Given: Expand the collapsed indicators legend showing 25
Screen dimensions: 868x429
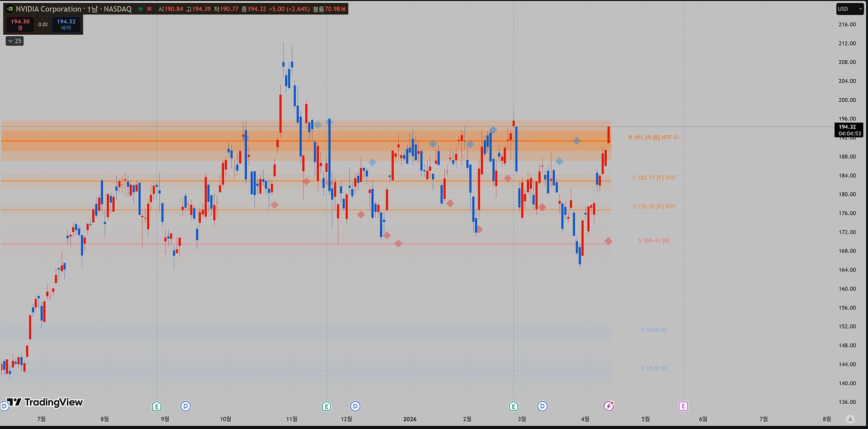Looking at the screenshot, I should (x=14, y=41).
